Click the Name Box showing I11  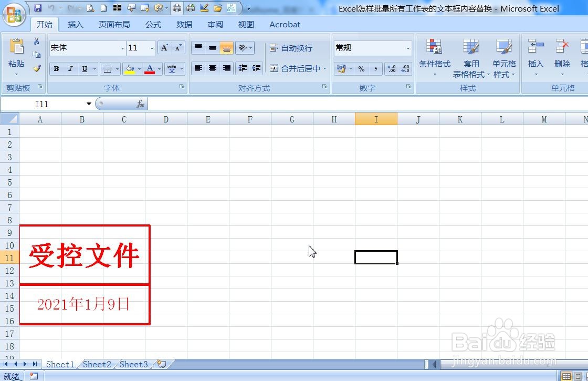[42, 104]
